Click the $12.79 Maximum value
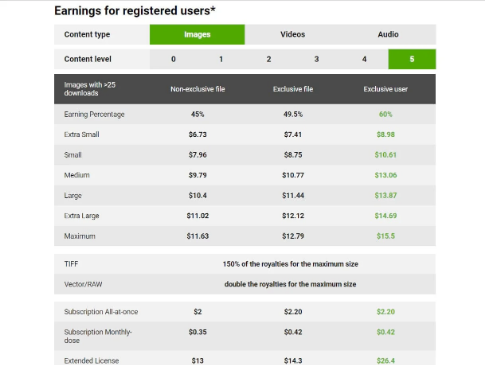Viewport: 485px width, 365px height. coord(293,236)
